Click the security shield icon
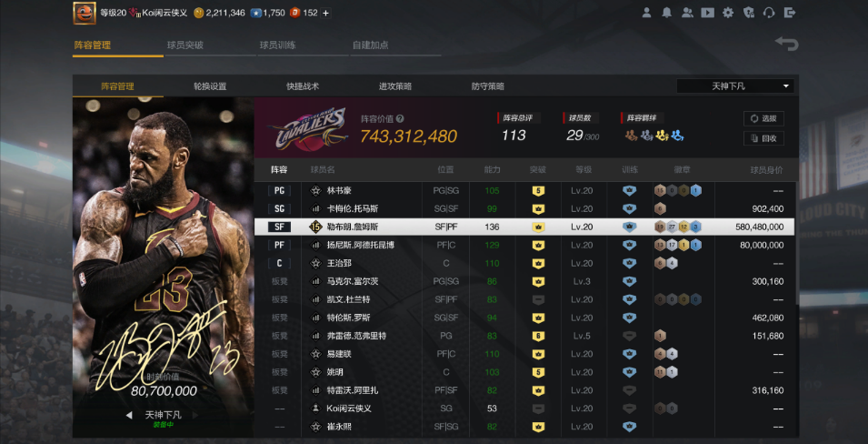 pos(748,13)
